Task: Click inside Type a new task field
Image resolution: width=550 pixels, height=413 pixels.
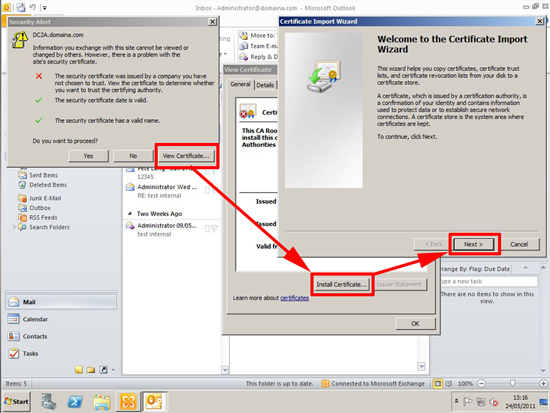Action: [489, 281]
